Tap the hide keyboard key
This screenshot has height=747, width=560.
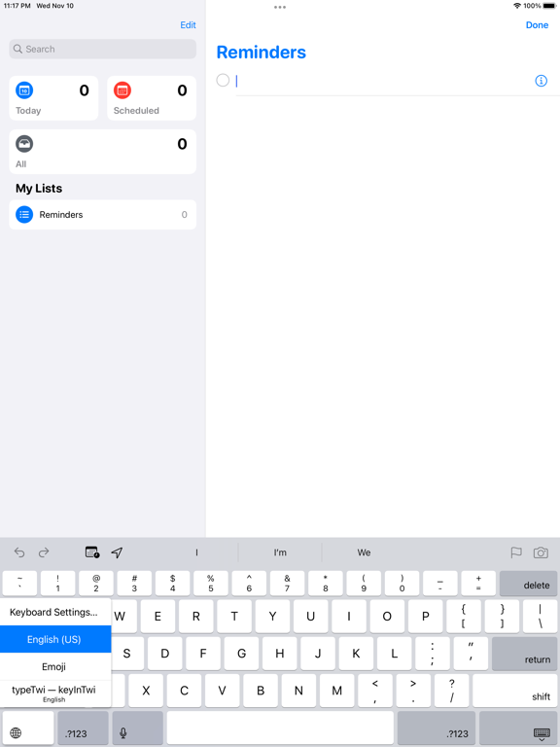pyautogui.click(x=517, y=728)
